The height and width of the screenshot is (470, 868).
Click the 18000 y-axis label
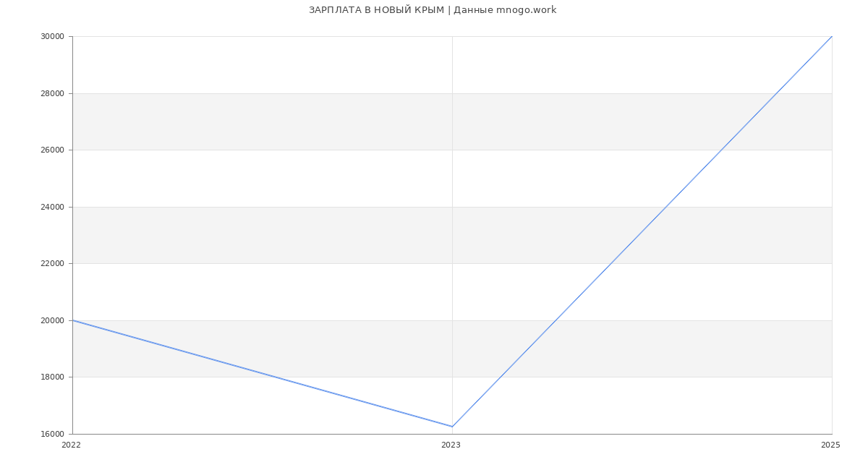(53, 377)
